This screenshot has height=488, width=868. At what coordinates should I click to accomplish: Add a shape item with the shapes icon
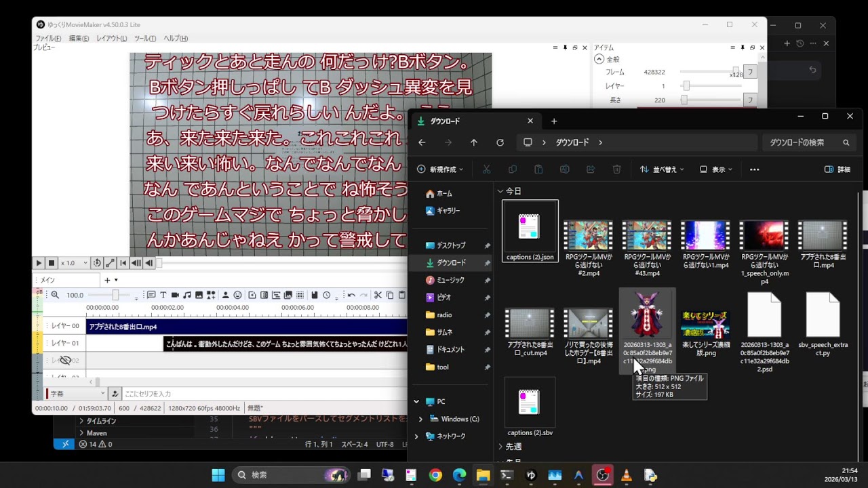[x=211, y=295]
